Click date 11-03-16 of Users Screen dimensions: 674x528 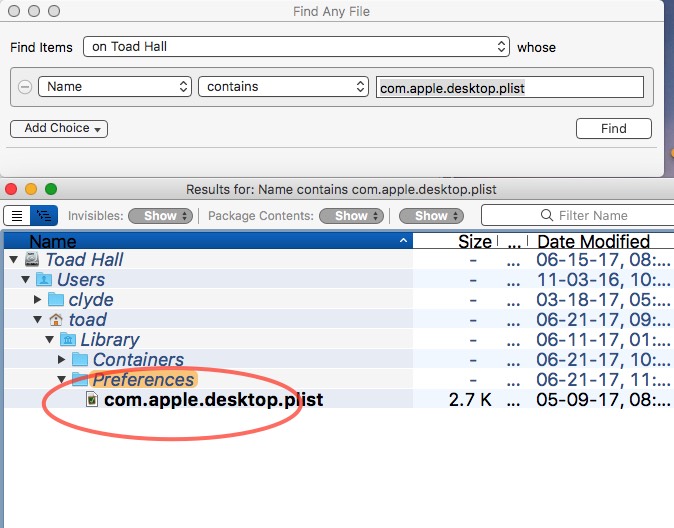click(x=603, y=280)
